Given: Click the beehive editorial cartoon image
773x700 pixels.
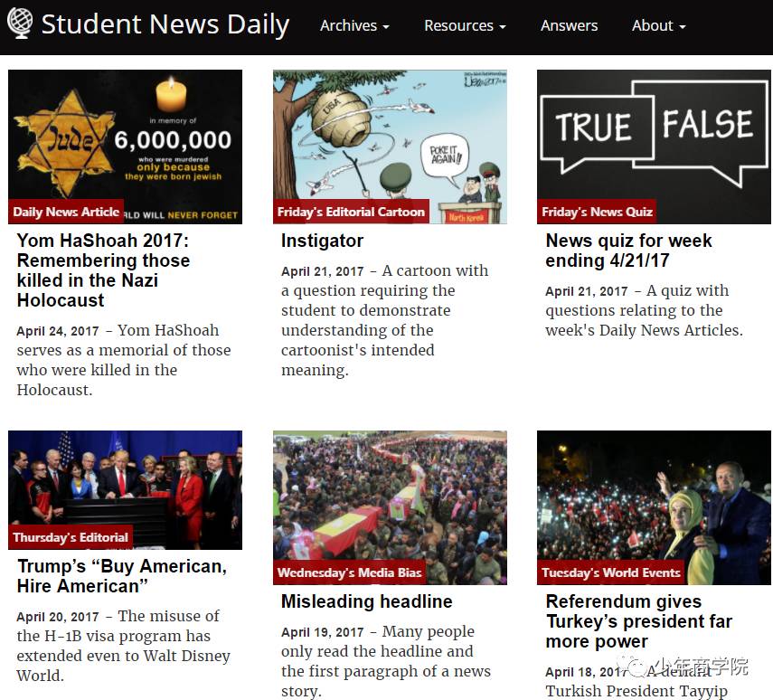Looking at the screenshot, I should (x=390, y=147).
